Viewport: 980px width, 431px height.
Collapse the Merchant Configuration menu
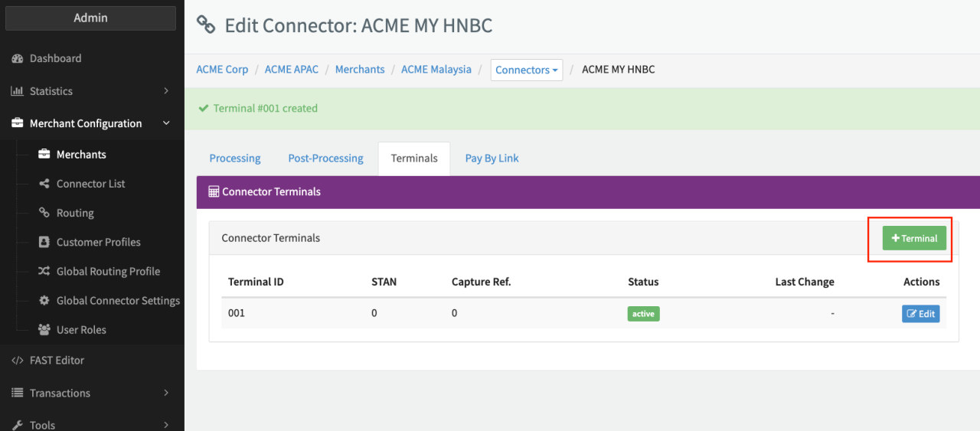pyautogui.click(x=166, y=123)
